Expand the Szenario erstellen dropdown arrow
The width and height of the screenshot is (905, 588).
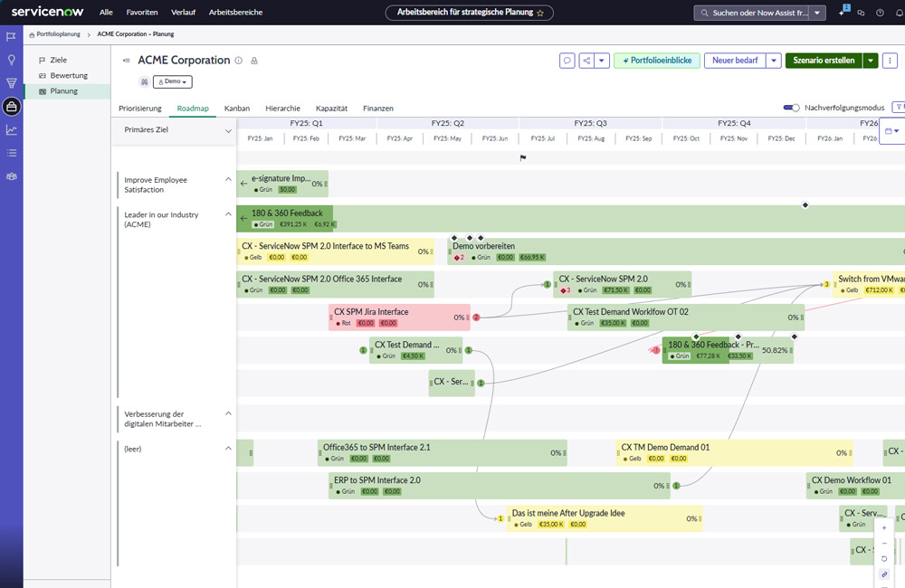tap(871, 61)
